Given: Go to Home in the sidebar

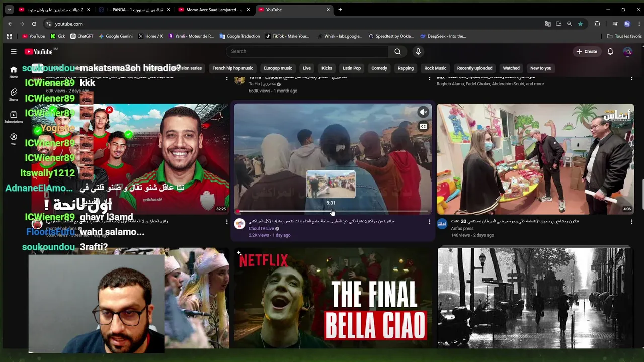Looking at the screenshot, I should (x=14, y=72).
